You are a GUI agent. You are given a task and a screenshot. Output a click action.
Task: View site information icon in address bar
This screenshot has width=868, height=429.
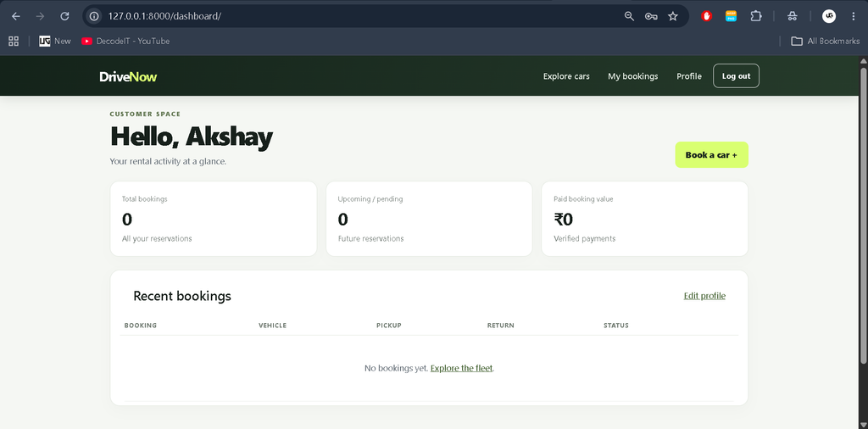click(94, 16)
